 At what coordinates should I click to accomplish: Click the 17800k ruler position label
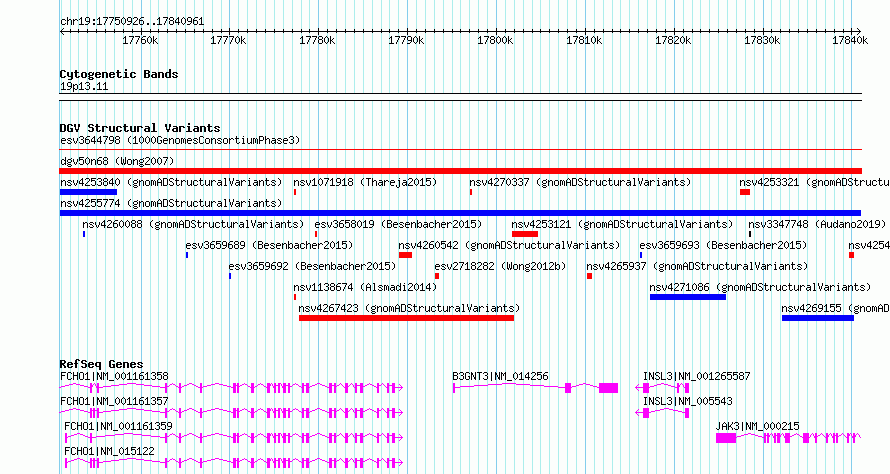(x=496, y=40)
